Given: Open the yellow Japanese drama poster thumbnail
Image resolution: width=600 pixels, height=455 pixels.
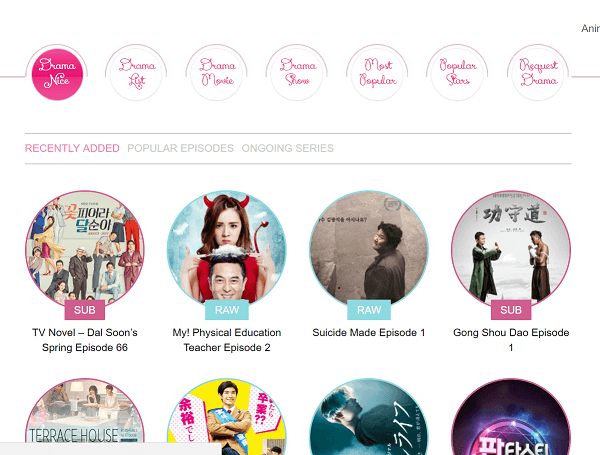Looking at the screenshot, I should pyautogui.click(x=227, y=416).
